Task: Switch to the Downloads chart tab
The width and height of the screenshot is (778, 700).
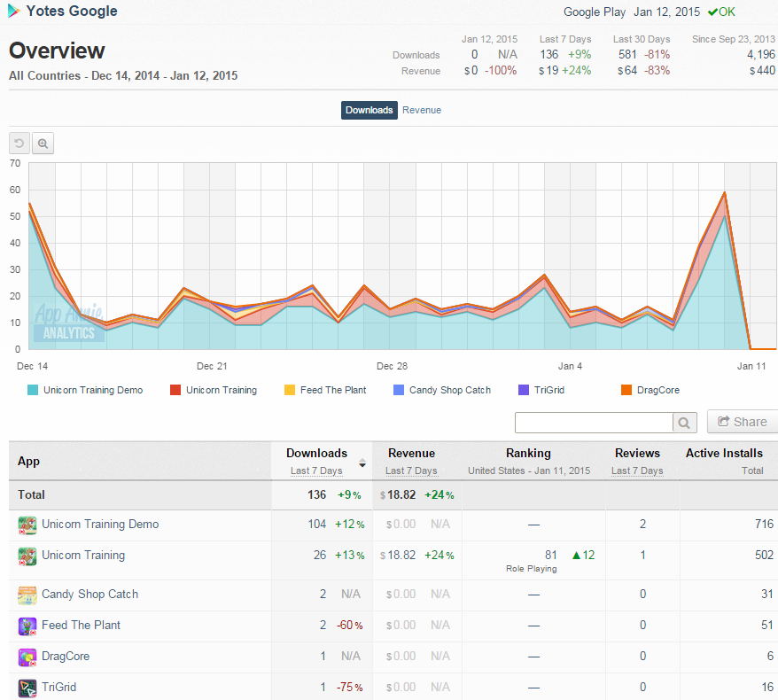Action: 370,110
